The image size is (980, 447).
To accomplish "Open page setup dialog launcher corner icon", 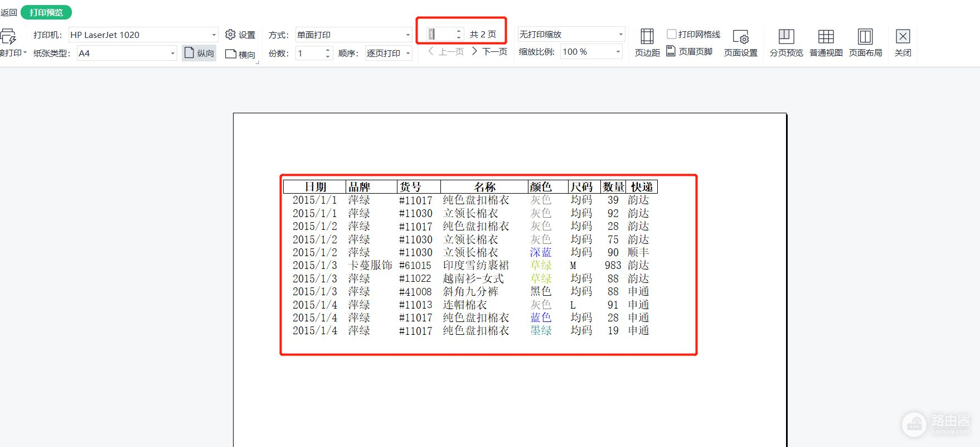I will tap(258, 63).
